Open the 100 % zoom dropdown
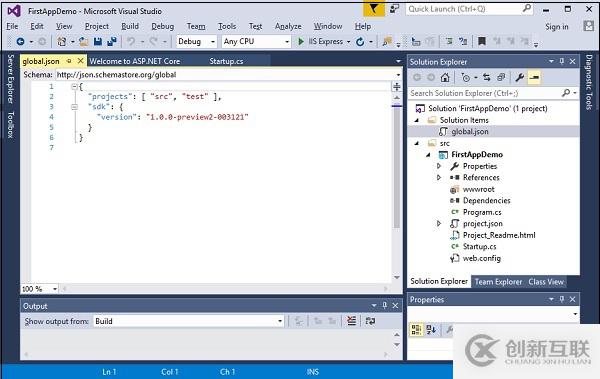This screenshot has height=379, width=600. click(x=55, y=289)
